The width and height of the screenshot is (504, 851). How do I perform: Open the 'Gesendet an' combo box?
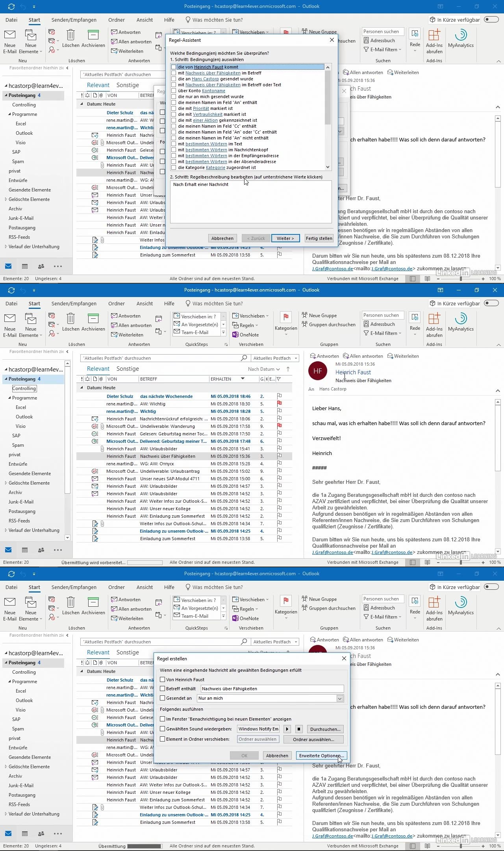pyautogui.click(x=340, y=698)
